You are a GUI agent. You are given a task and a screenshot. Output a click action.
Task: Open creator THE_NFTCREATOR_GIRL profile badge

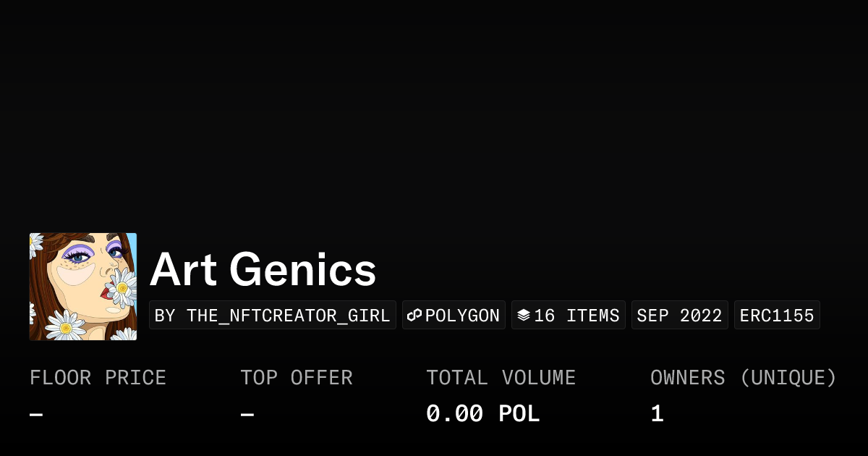[x=273, y=316]
